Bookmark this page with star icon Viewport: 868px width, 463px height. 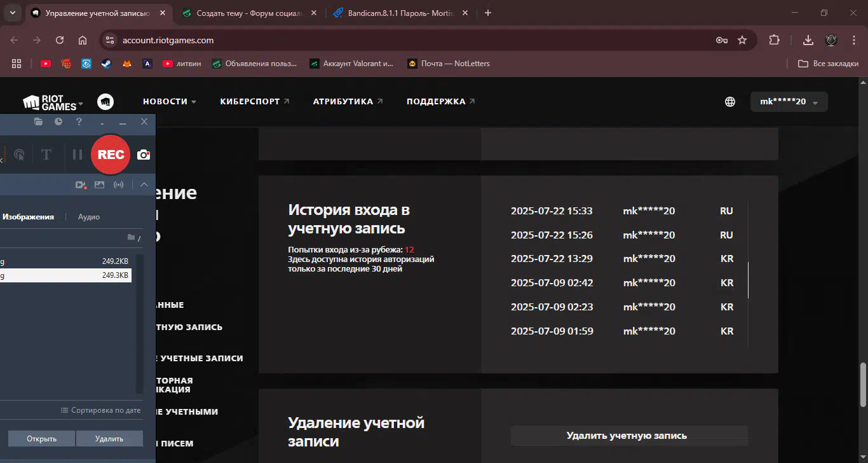click(x=742, y=40)
